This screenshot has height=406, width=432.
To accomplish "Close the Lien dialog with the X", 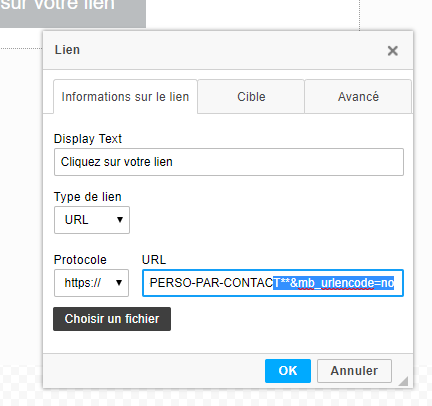I will [x=393, y=51].
